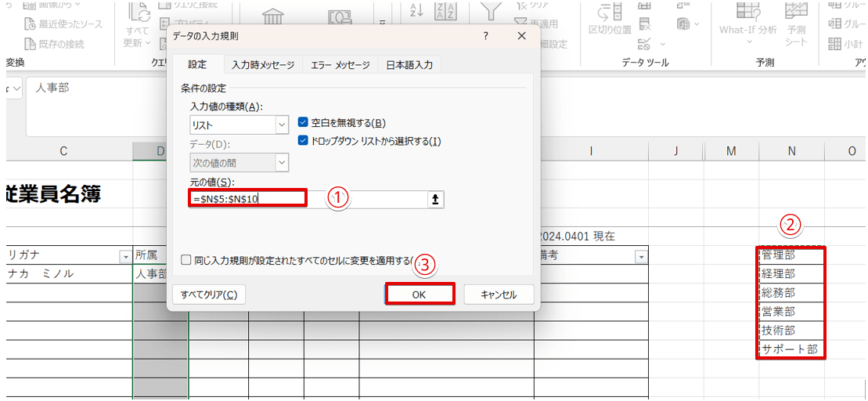The width and height of the screenshot is (868, 401).
Task: Click 再適用 reapply filter in ribbon
Action: pyautogui.click(x=536, y=23)
